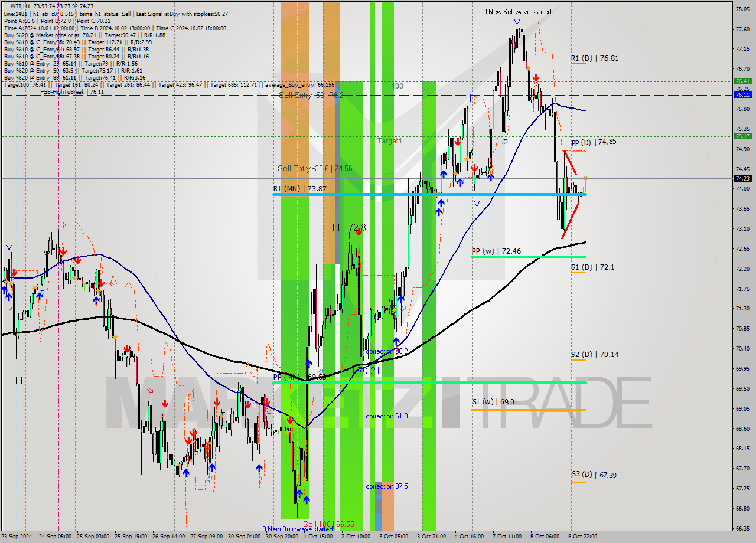756x543 pixels.
Task: Click the '100' level label in the green zone
Action: coord(397,86)
